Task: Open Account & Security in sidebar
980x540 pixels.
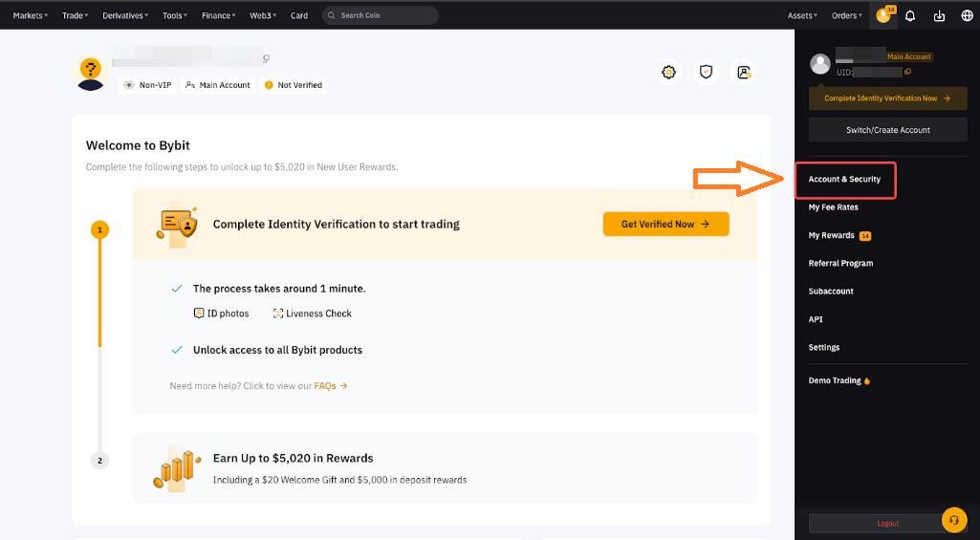Action: point(844,180)
